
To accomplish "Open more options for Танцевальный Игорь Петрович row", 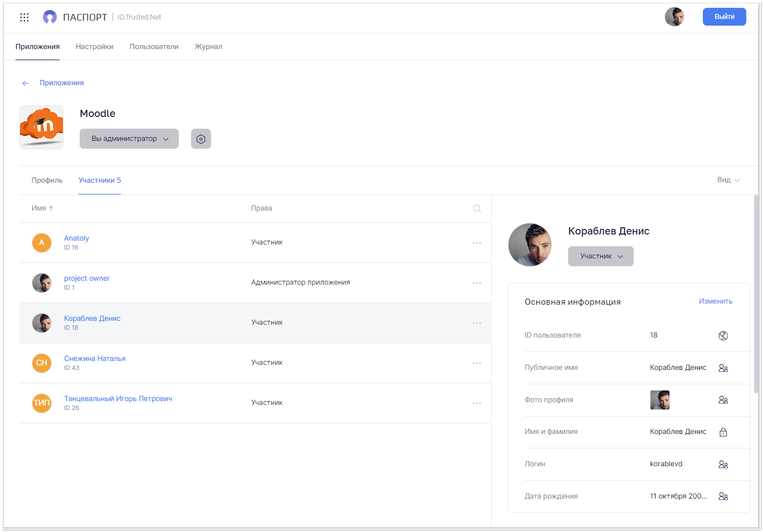I will pyautogui.click(x=477, y=403).
